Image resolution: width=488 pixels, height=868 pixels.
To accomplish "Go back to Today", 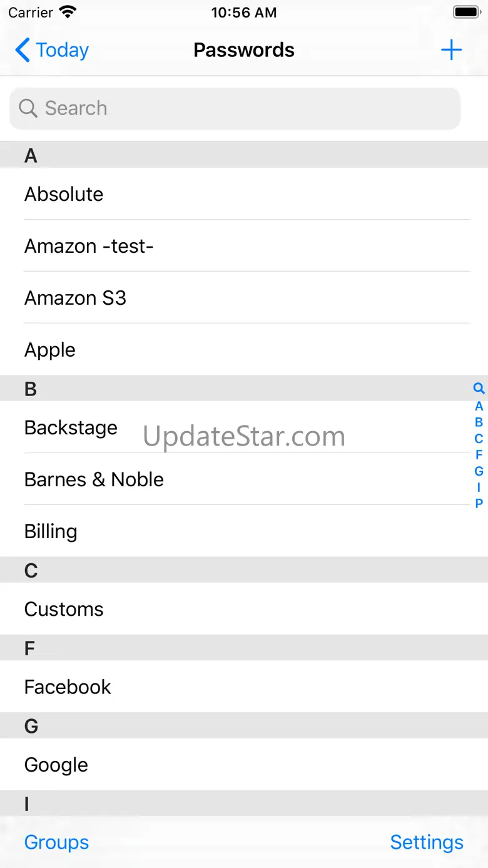I will pos(61,50).
